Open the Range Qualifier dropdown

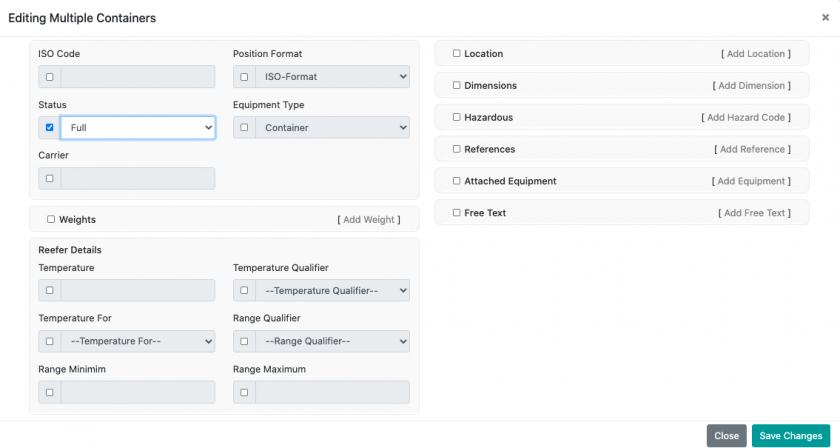coord(333,341)
